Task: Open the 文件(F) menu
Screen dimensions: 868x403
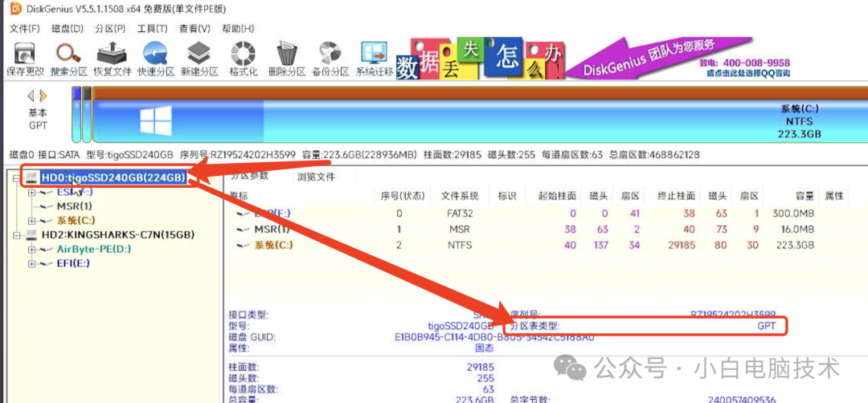Action: [25, 28]
